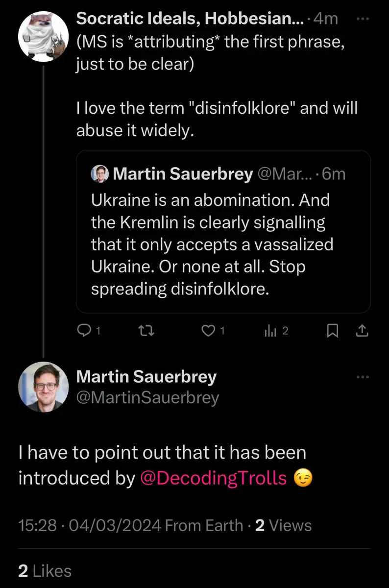
Task: Click the 15:28 · 04/03/2024 timestamp
Action: click(x=90, y=525)
